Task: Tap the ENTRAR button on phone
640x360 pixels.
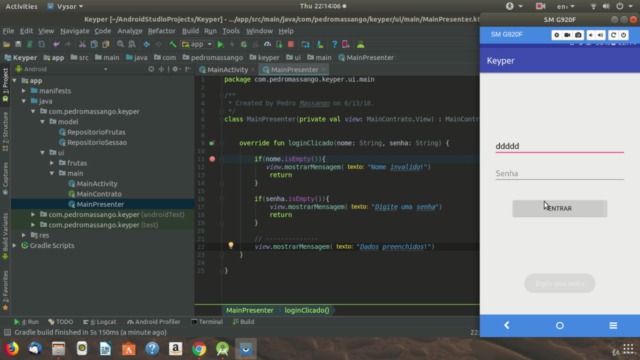Action: pos(560,209)
